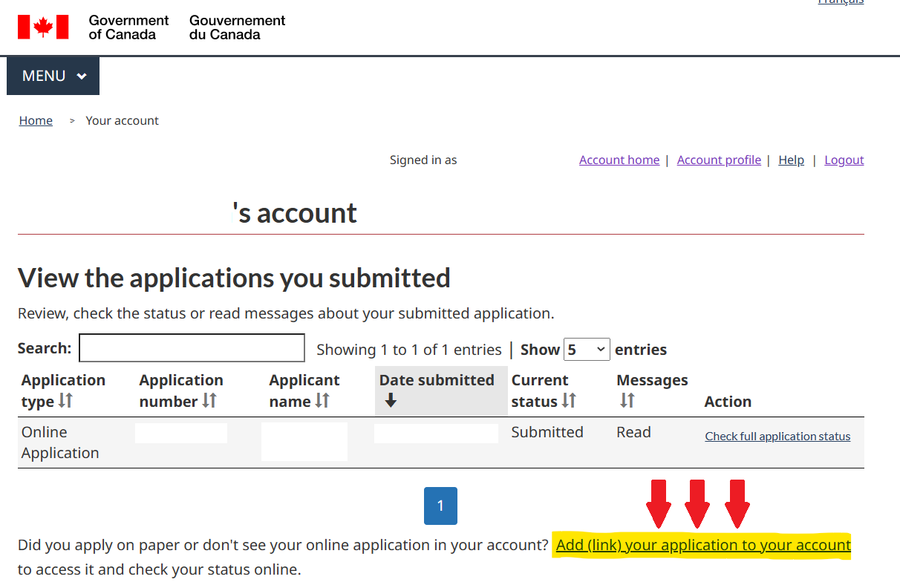Sort by Applicant name column arrows
This screenshot has height=588, width=900.
click(322, 401)
